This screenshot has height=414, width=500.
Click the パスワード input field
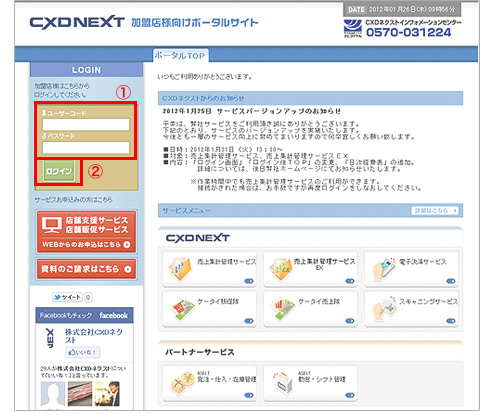tap(86, 147)
